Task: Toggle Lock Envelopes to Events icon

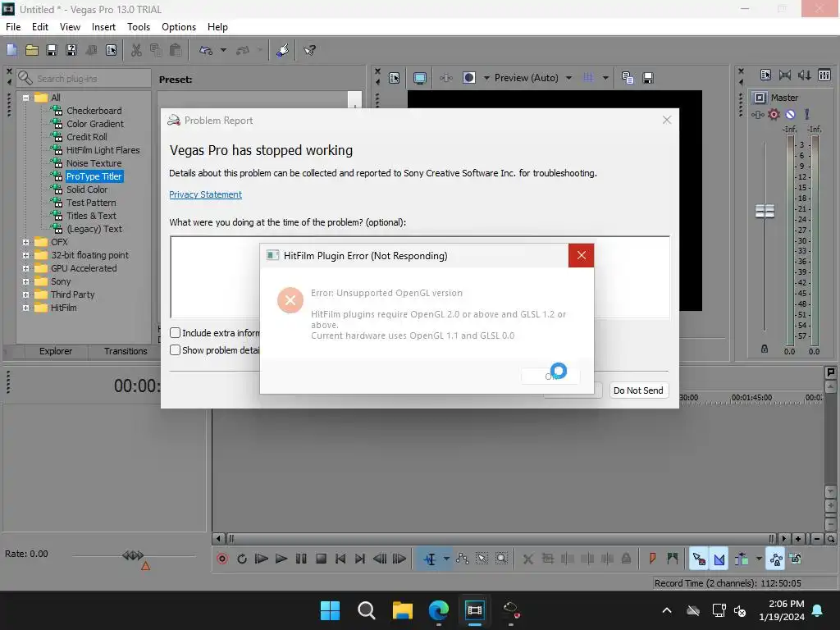Action: 776,559
